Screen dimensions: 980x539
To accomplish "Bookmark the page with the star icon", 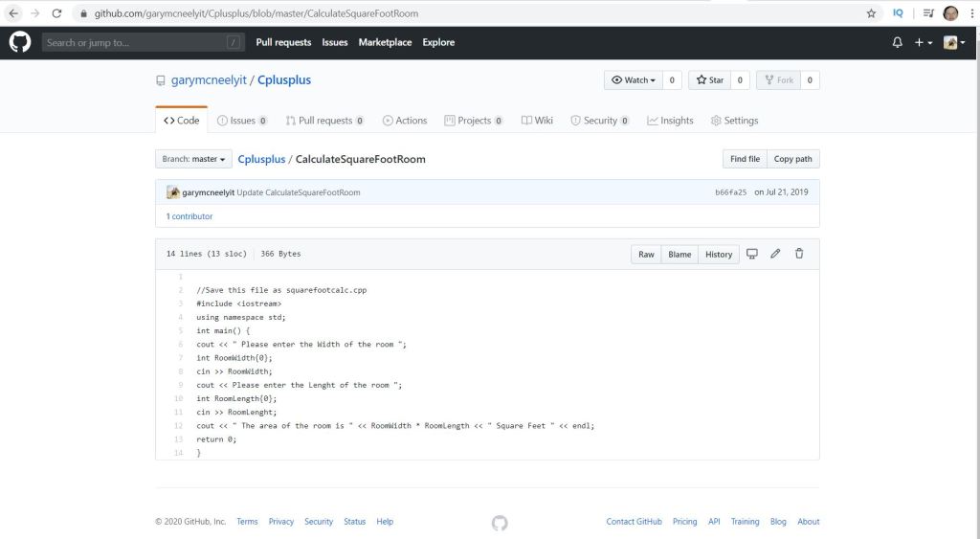I will [x=871, y=13].
